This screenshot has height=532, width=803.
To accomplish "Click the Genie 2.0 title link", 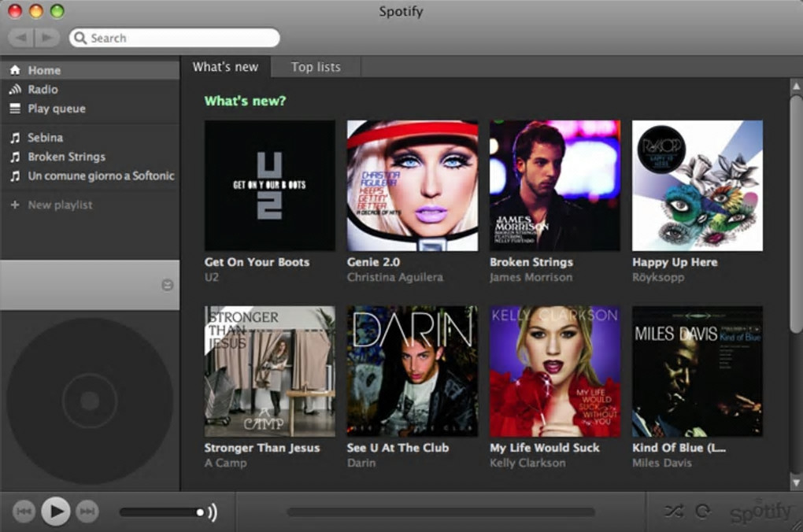I will click(373, 262).
